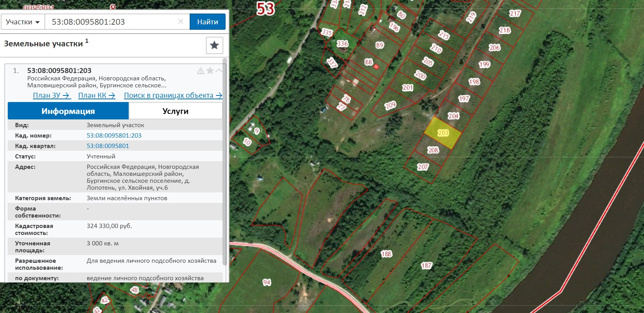644x313 pixels.
Task: Open the Участки search type dropdown
Action: [23, 22]
